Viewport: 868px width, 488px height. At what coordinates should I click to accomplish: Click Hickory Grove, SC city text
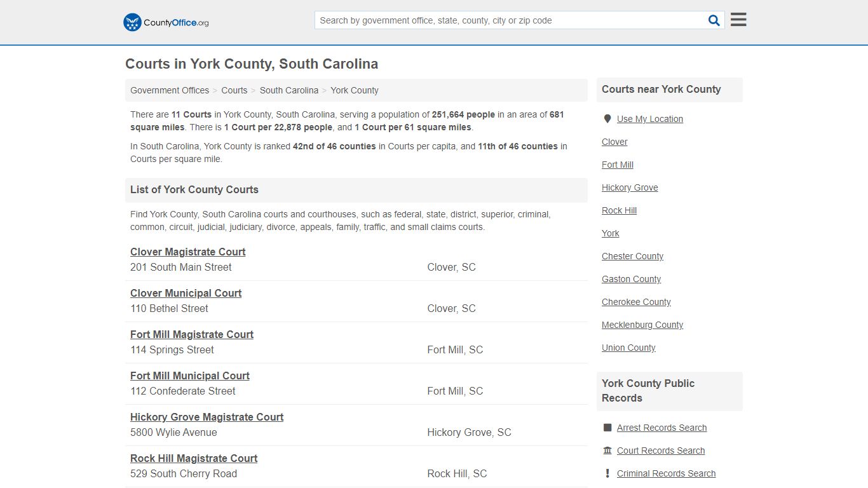(469, 432)
